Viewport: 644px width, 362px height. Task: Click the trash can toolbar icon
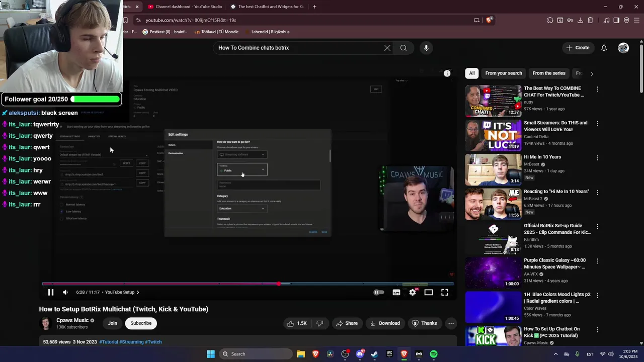(590, 20)
